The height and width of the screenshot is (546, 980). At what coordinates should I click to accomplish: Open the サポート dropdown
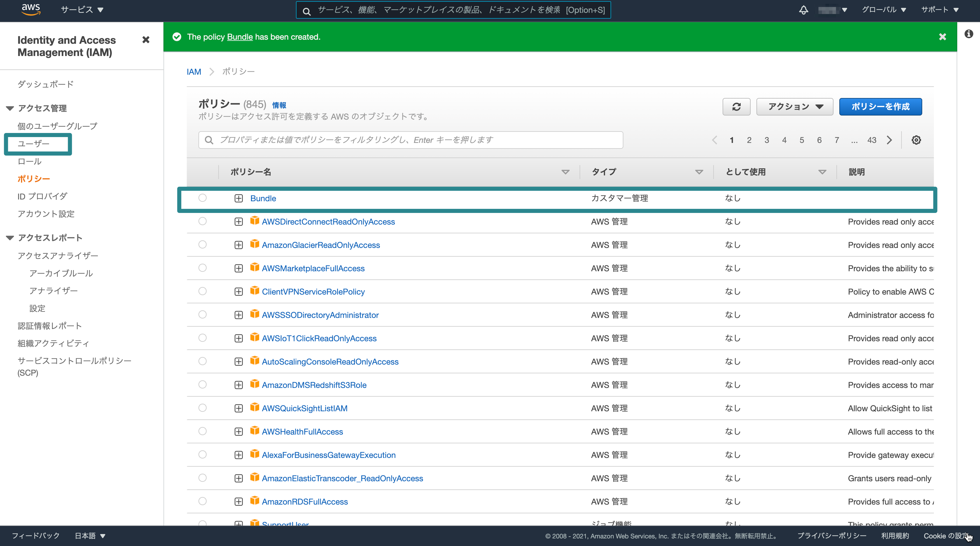pyautogui.click(x=940, y=10)
